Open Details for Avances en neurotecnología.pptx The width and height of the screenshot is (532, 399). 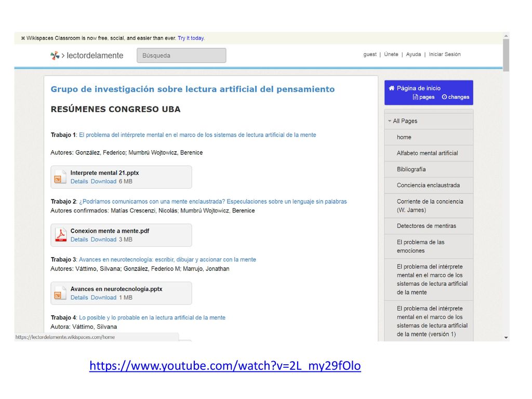(x=79, y=298)
